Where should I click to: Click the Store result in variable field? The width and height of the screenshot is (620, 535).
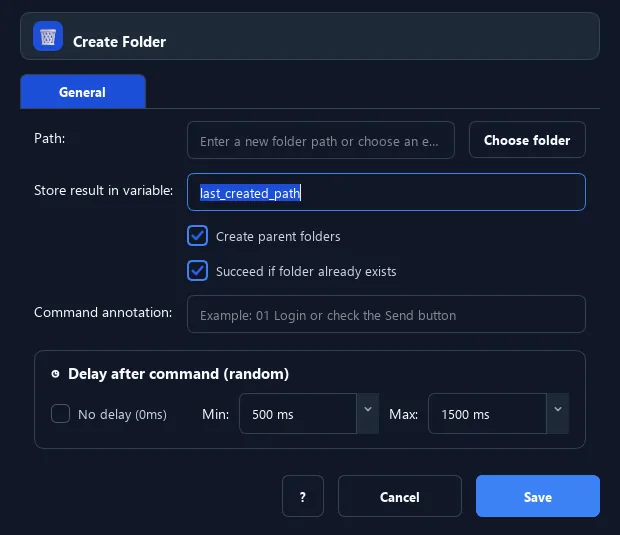(x=386, y=192)
